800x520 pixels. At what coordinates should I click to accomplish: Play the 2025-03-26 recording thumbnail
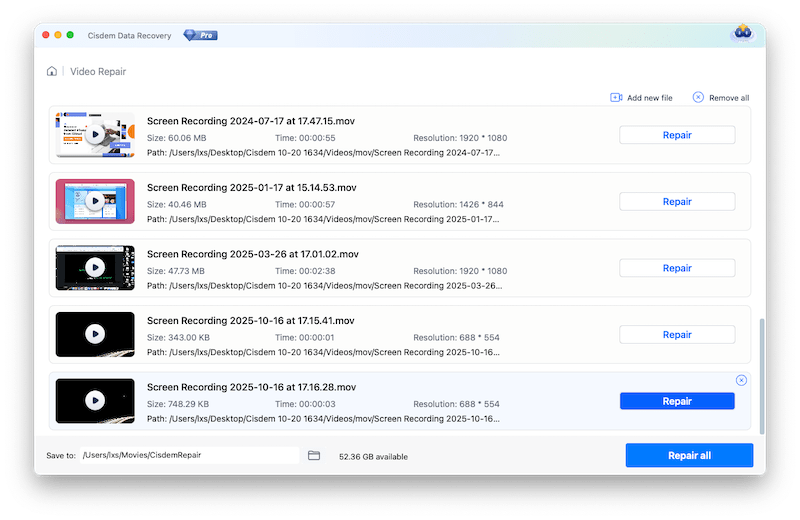95,268
